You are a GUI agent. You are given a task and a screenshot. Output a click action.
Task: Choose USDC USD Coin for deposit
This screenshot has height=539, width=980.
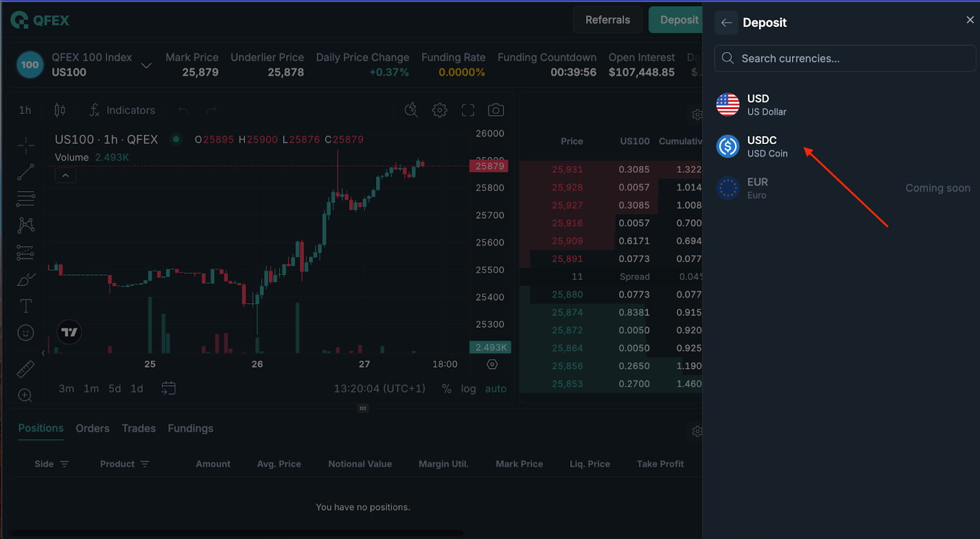pyautogui.click(x=845, y=146)
